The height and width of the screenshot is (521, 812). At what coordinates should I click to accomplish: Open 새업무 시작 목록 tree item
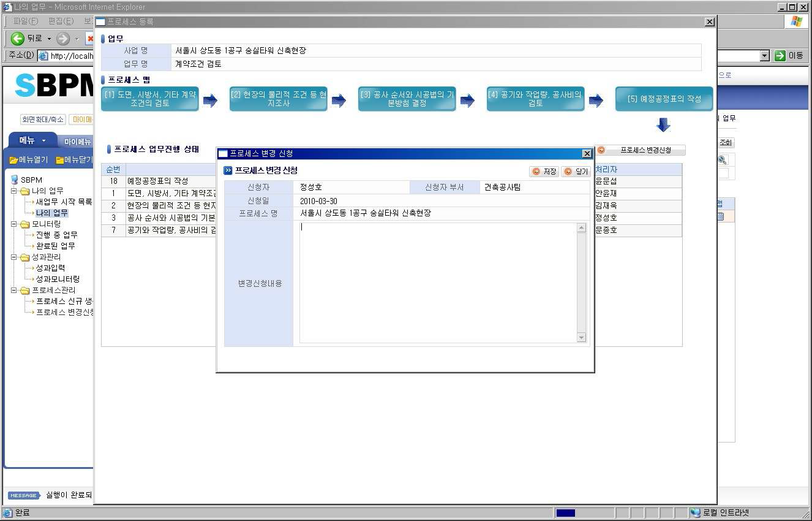[64, 202]
